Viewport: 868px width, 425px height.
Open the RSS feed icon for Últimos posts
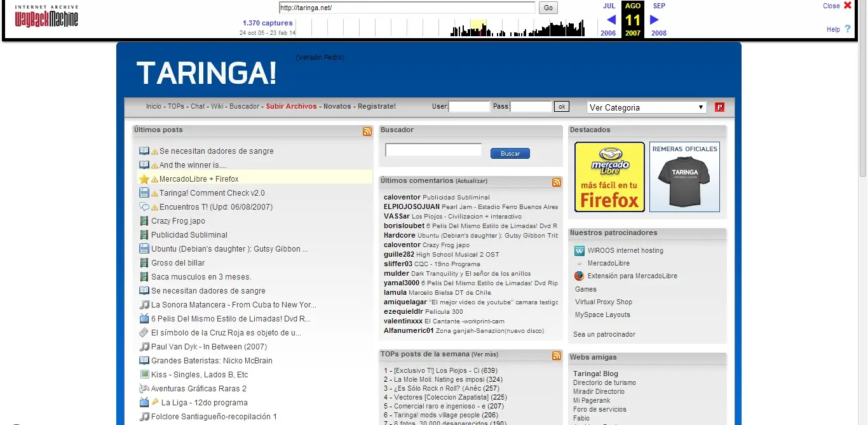tap(367, 132)
